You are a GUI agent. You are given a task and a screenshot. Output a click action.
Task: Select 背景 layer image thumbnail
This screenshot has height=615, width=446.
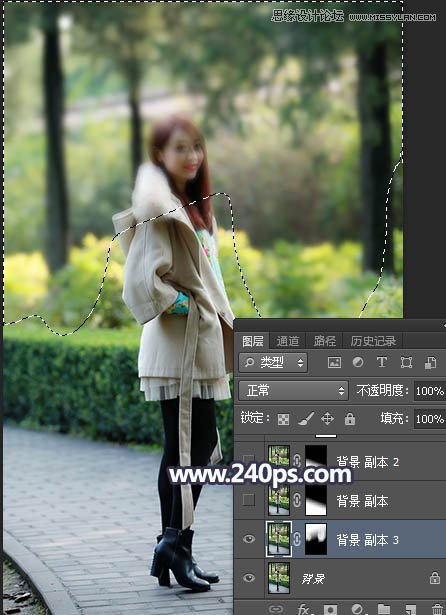click(279, 578)
